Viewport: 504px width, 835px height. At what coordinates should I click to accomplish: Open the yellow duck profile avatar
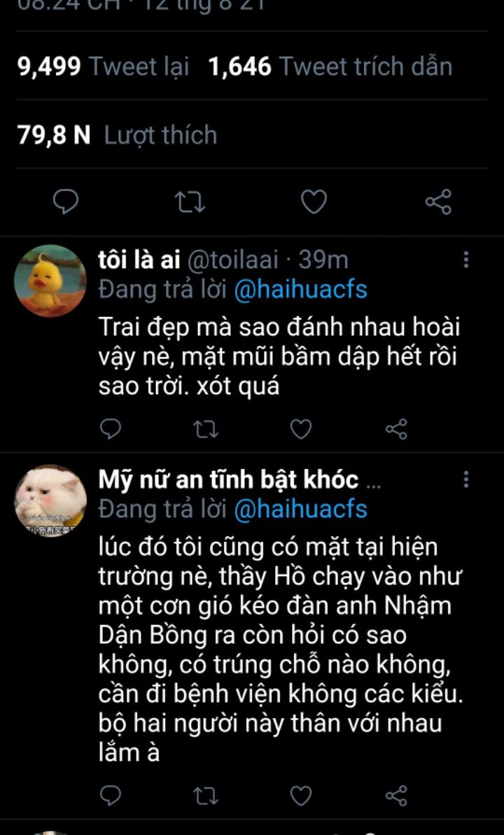(x=50, y=280)
